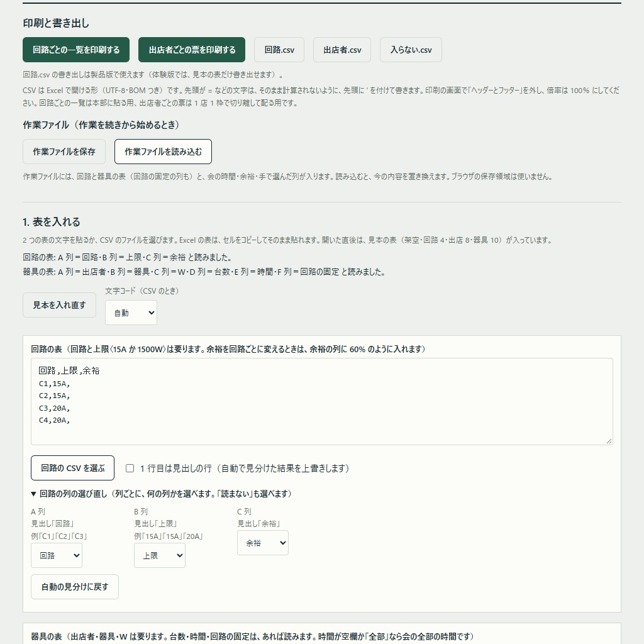644x644 pixels.
Task: Tick the 1 行目は見出しの行 checkbox
Action: click(x=130, y=468)
